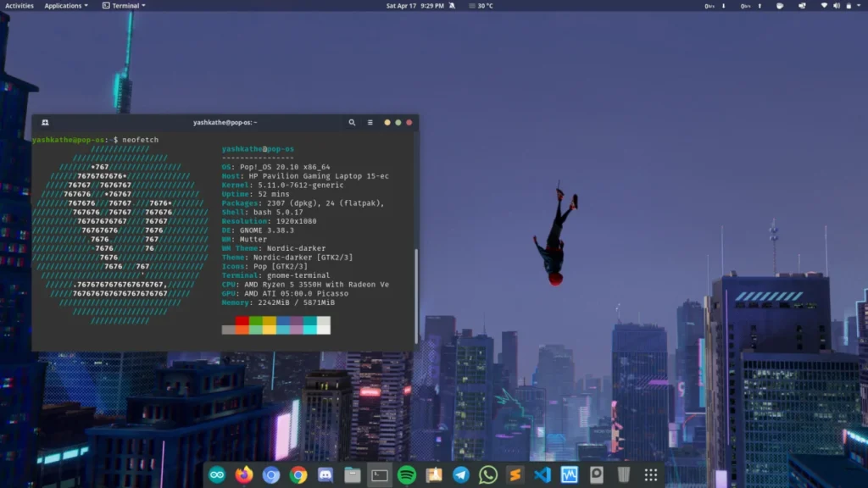The height and width of the screenshot is (488, 868).
Task: Open Discord from the dock
Action: (325, 474)
